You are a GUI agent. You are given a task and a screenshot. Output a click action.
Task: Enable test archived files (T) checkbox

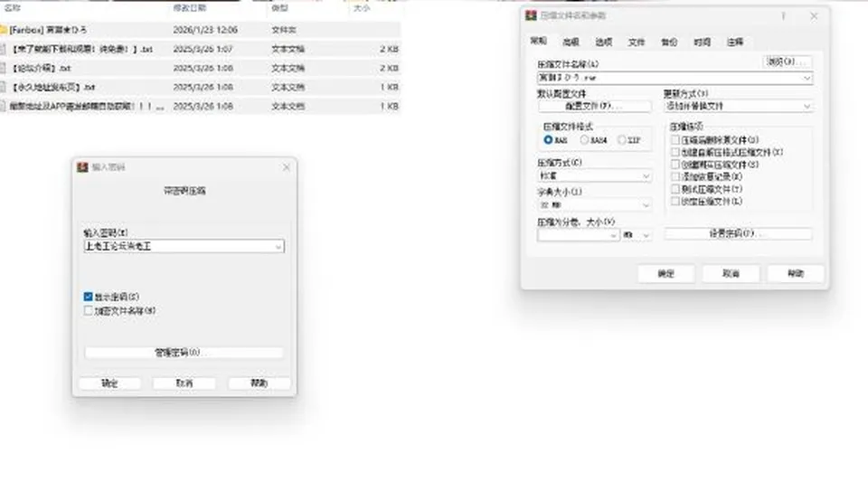click(x=675, y=189)
